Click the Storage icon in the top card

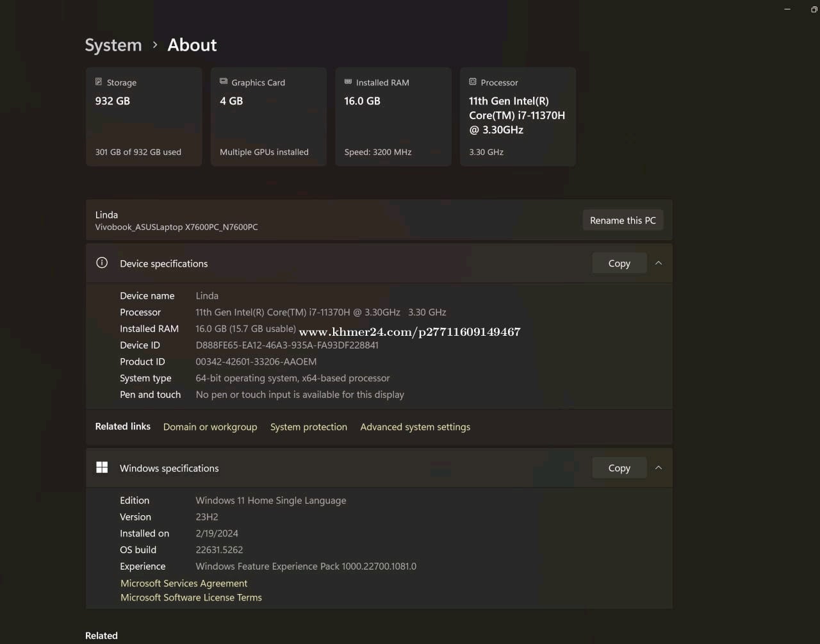[99, 82]
